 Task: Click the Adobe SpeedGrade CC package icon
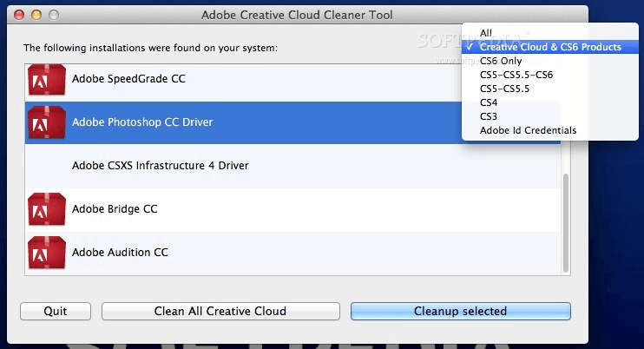47,79
